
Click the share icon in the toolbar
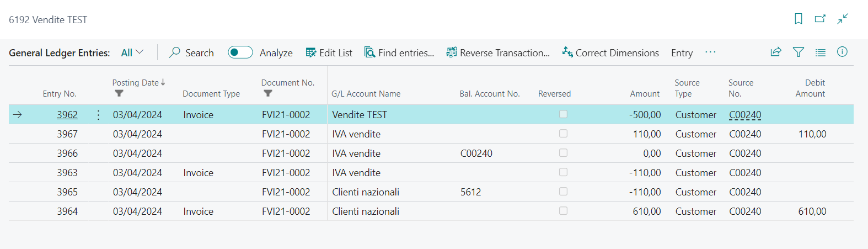click(776, 52)
